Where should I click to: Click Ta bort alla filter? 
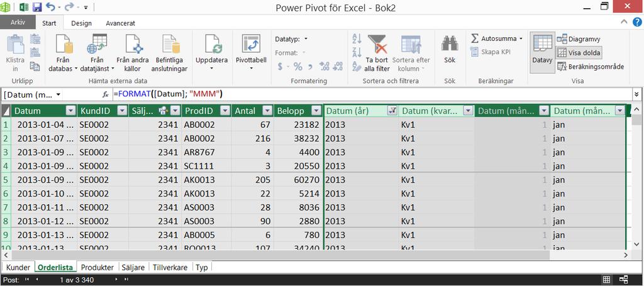click(377, 54)
